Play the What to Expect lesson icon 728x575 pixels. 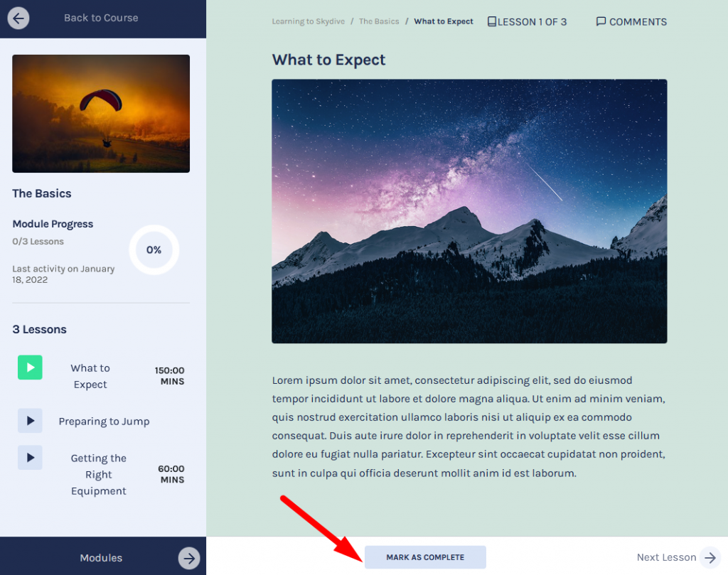30,367
